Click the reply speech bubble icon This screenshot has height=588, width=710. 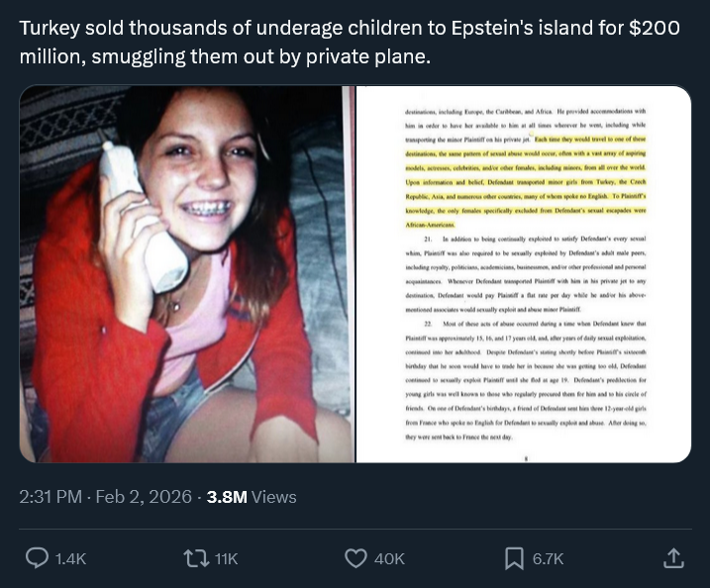(37, 558)
